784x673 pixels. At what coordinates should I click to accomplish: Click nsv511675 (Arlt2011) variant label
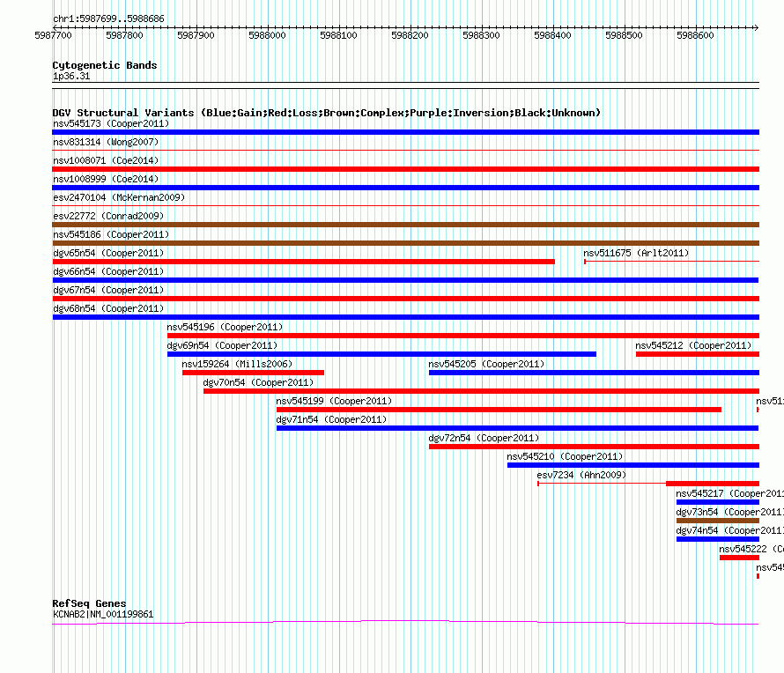tap(636, 253)
